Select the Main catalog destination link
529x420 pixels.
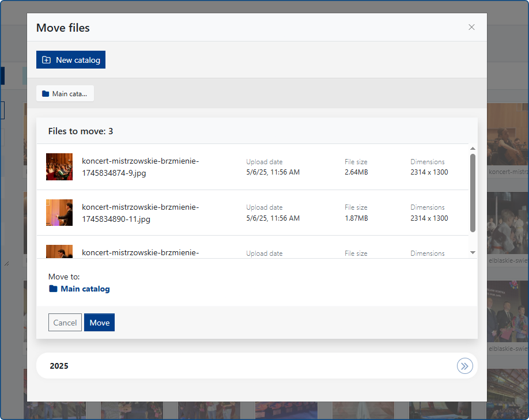(85, 289)
